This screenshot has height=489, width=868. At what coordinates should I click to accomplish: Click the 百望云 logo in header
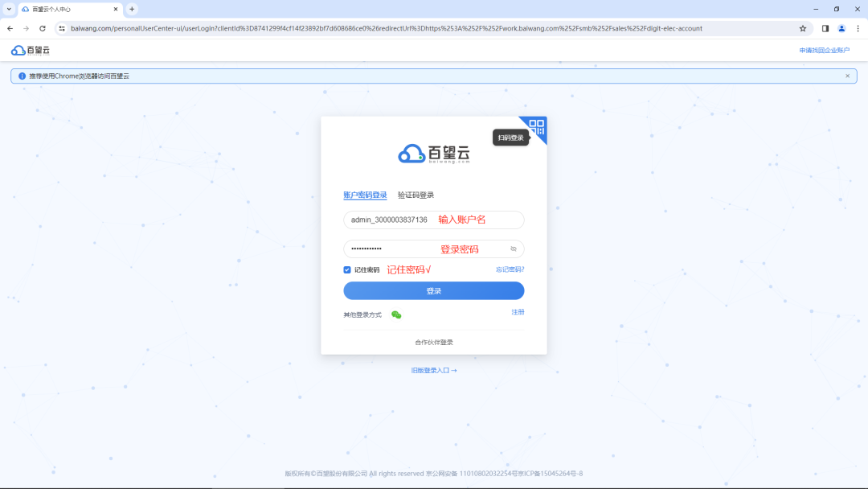[x=31, y=51]
